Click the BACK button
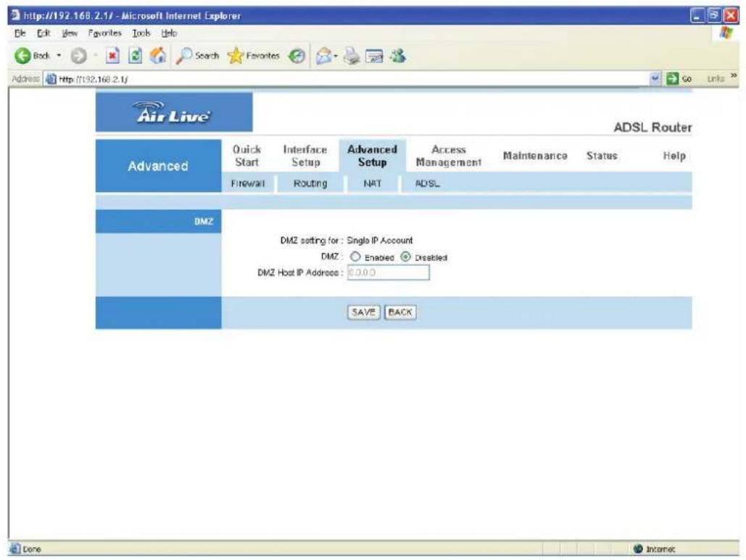The height and width of the screenshot is (560, 746). pyautogui.click(x=399, y=312)
